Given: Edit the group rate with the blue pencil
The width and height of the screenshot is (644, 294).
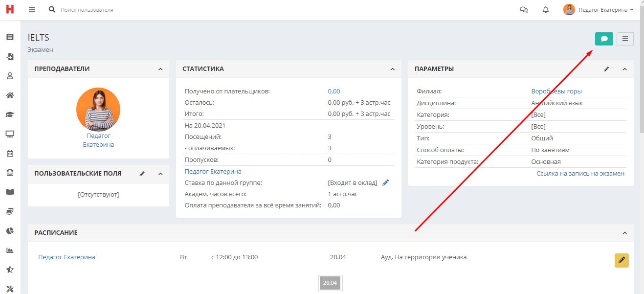Looking at the screenshot, I should tap(385, 183).
